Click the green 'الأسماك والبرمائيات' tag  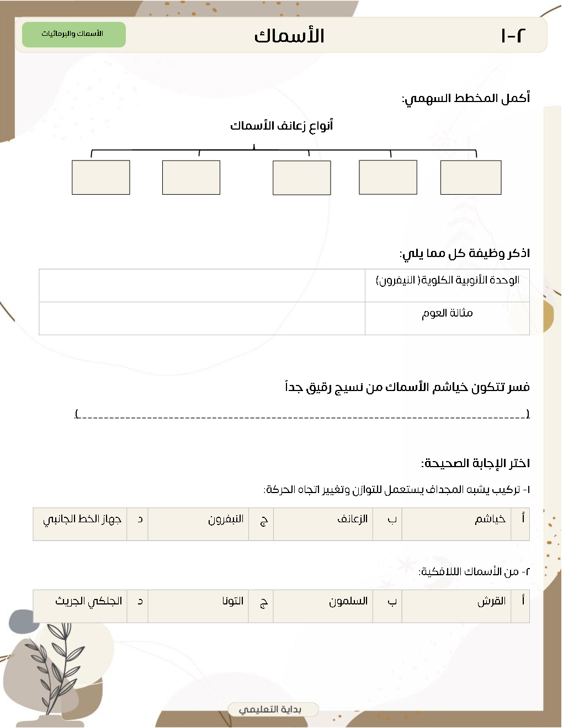[x=73, y=34]
